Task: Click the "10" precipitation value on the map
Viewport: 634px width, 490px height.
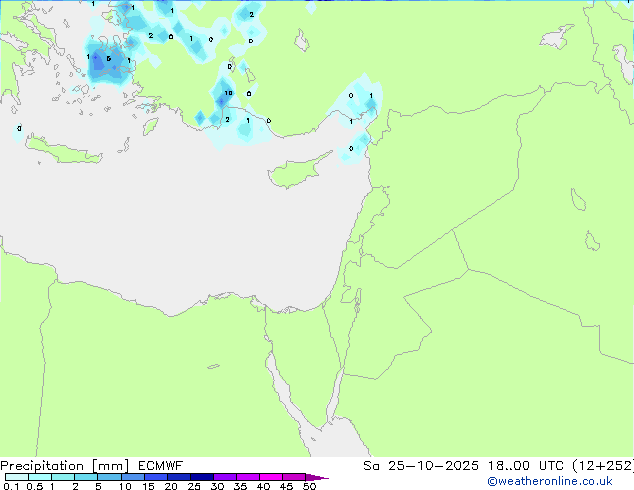Action: 228,93
